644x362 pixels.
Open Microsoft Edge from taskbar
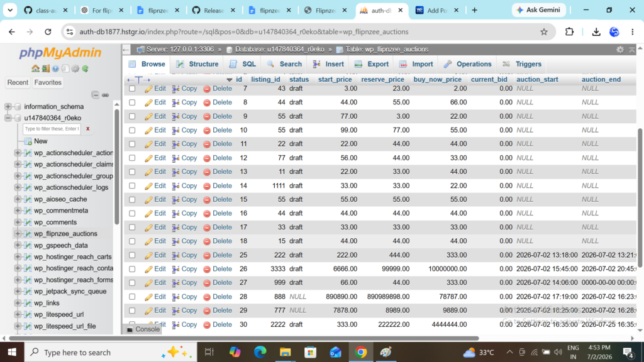click(x=260, y=352)
